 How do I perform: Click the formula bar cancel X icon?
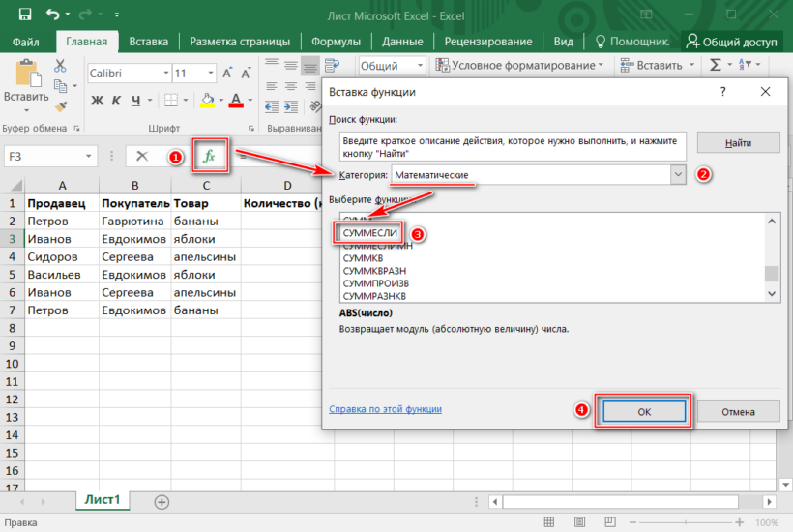tap(142, 156)
